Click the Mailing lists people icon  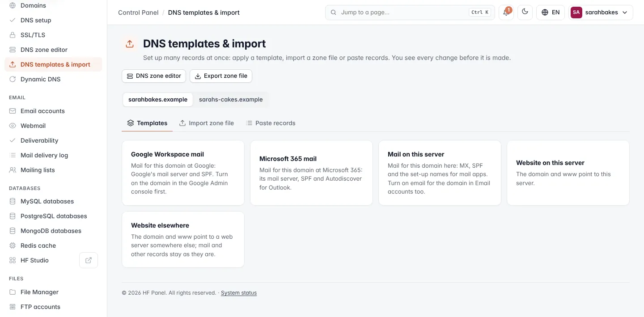(x=13, y=170)
